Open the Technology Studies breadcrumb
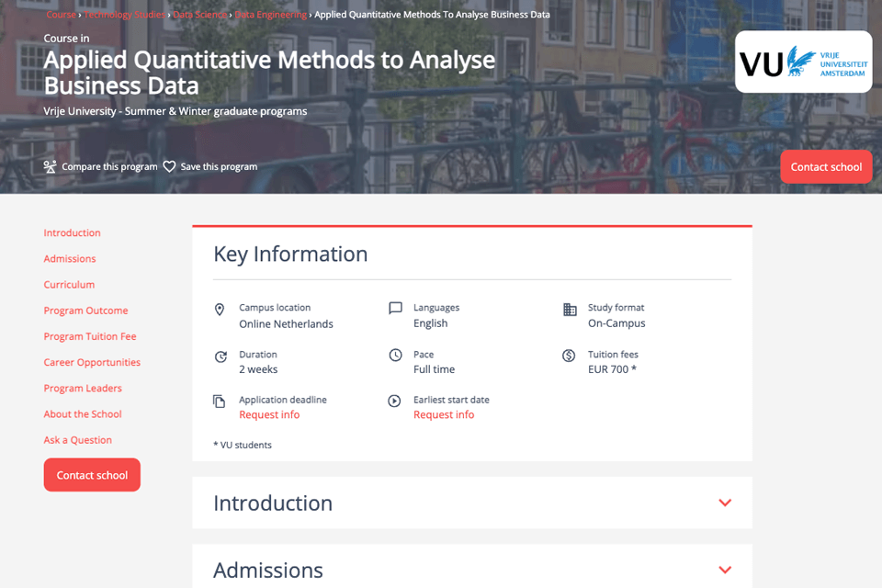This screenshot has width=882, height=588. (125, 15)
